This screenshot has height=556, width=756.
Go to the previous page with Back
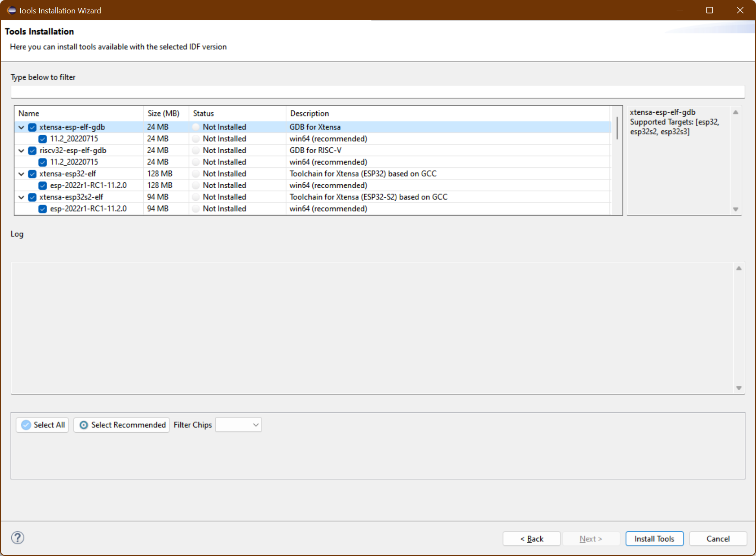click(532, 539)
